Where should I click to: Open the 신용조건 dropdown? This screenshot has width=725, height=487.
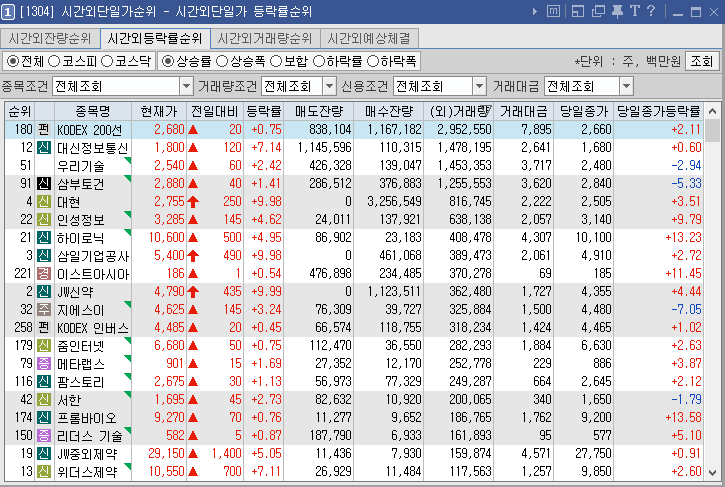pyautogui.click(x=479, y=86)
